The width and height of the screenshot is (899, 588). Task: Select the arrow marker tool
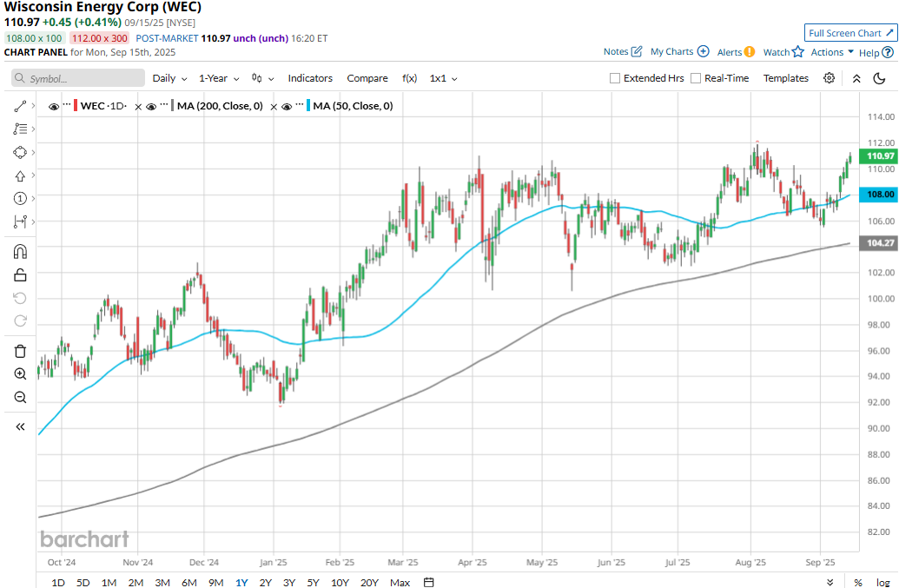[20, 175]
